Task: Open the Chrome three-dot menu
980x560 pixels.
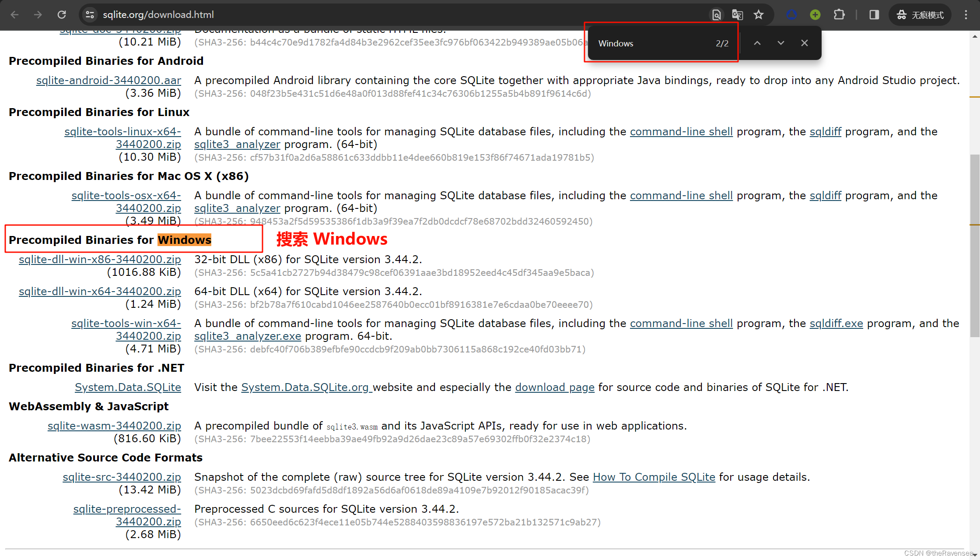Action: (x=966, y=15)
